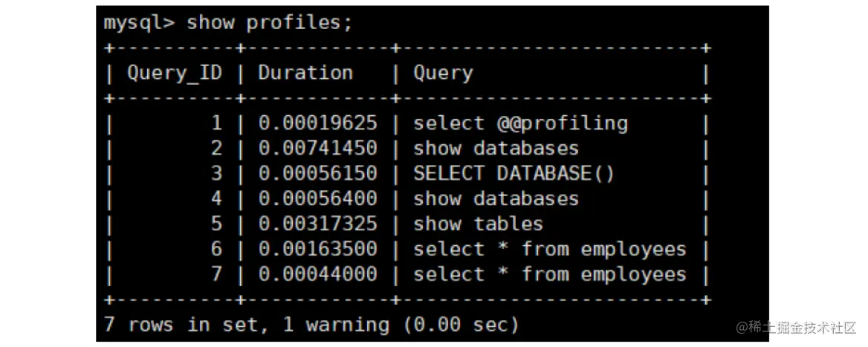This screenshot has height=347, width=868.
Task: Click 'select * from employees' in row 6
Action: click(550, 250)
